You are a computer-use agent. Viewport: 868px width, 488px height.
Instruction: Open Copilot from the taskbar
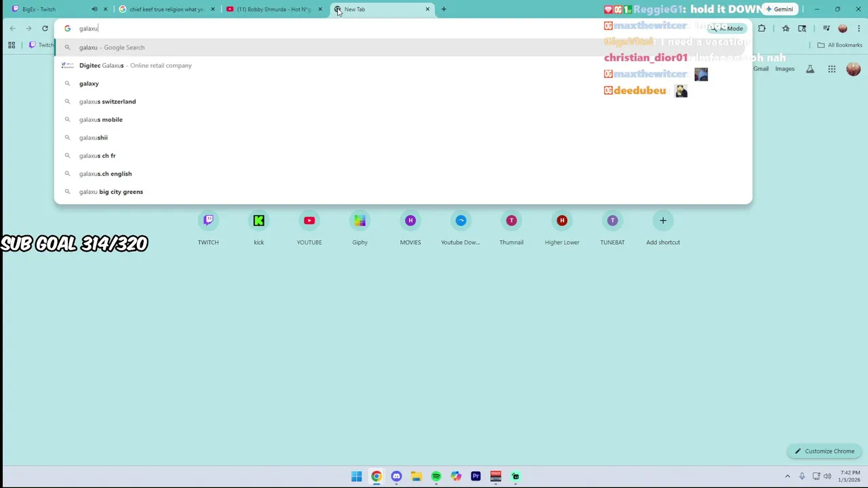point(456,476)
